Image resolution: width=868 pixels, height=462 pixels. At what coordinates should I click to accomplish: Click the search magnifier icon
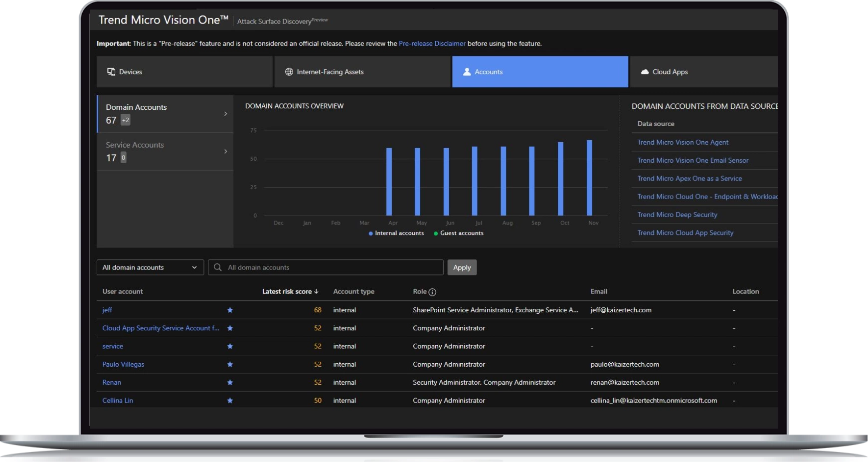[x=218, y=267]
